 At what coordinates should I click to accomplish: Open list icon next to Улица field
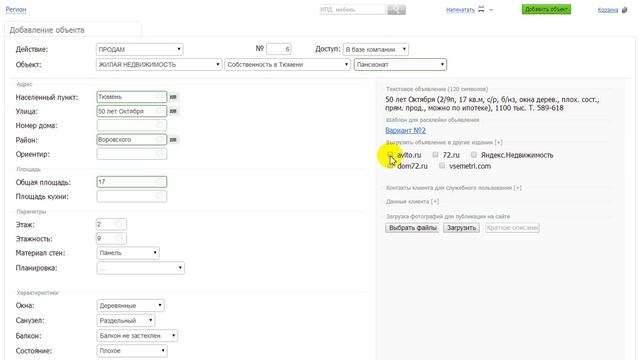pyautogui.click(x=173, y=111)
